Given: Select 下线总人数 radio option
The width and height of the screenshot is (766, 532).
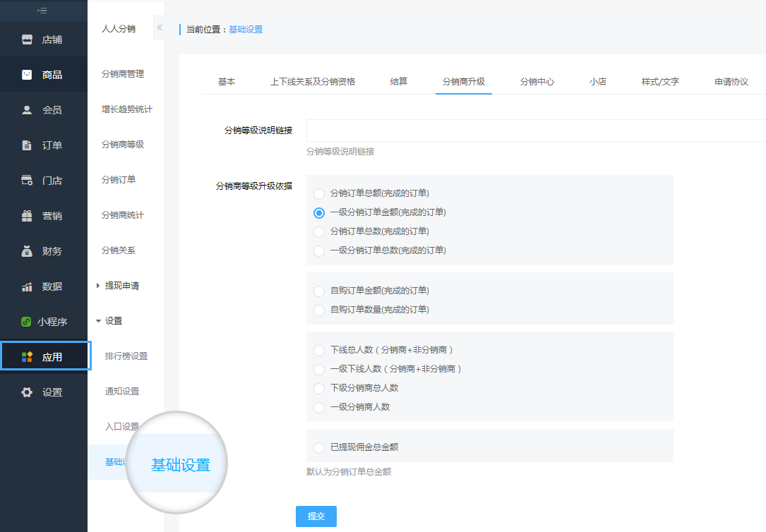Looking at the screenshot, I should 319,351.
